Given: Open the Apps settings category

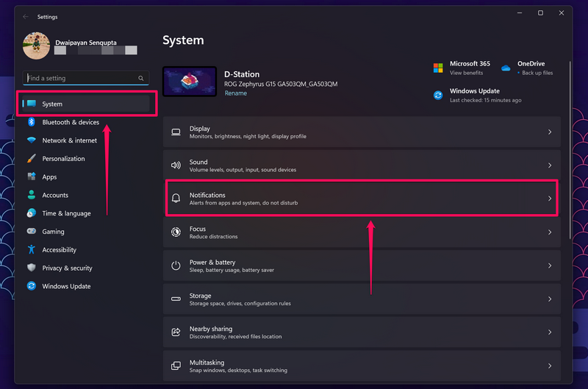Looking at the screenshot, I should point(49,177).
